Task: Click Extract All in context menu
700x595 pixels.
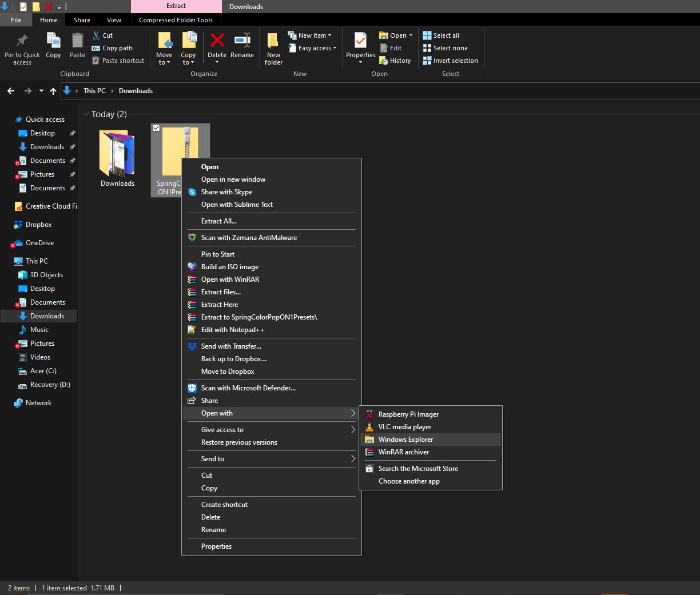Action: pos(218,221)
